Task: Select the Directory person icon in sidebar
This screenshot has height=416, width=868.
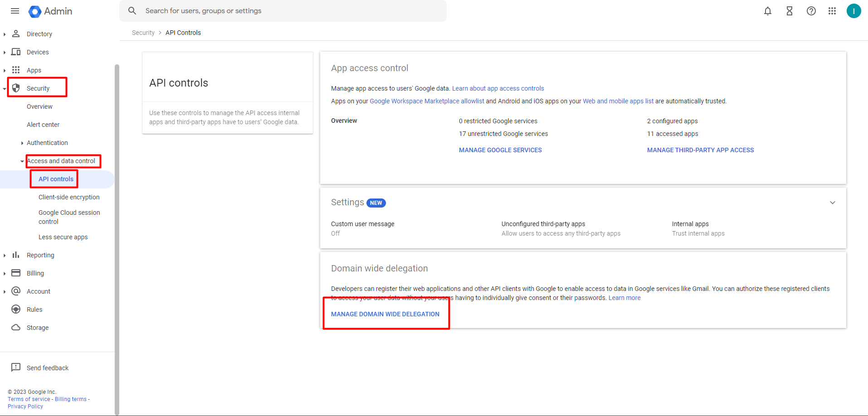Action: pos(16,34)
